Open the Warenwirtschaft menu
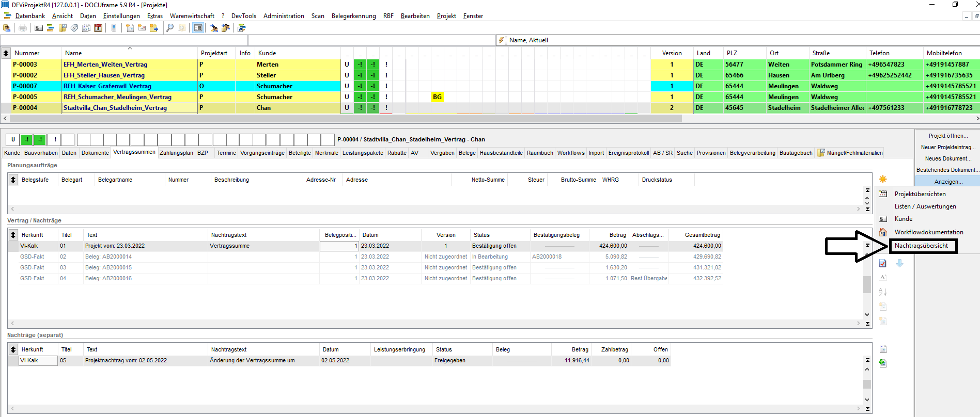The image size is (980, 417). tap(192, 16)
